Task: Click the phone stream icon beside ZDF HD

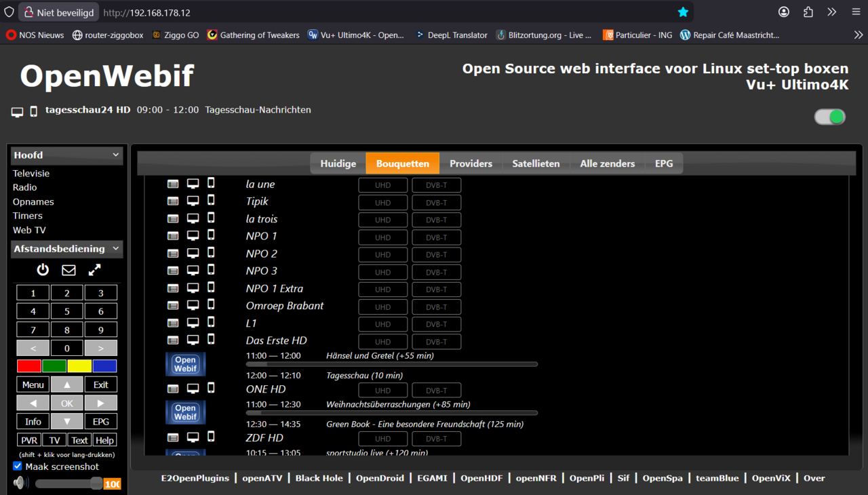Action: tap(211, 437)
